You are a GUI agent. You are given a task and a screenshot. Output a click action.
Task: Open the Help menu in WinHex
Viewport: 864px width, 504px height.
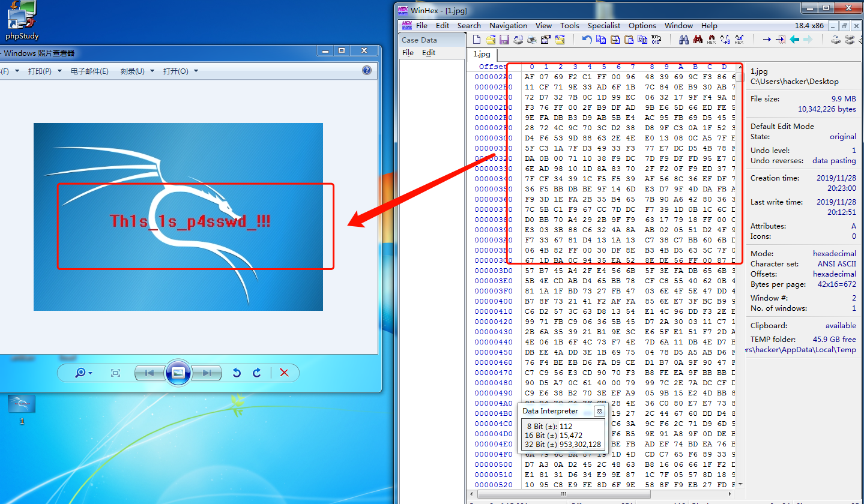709,25
